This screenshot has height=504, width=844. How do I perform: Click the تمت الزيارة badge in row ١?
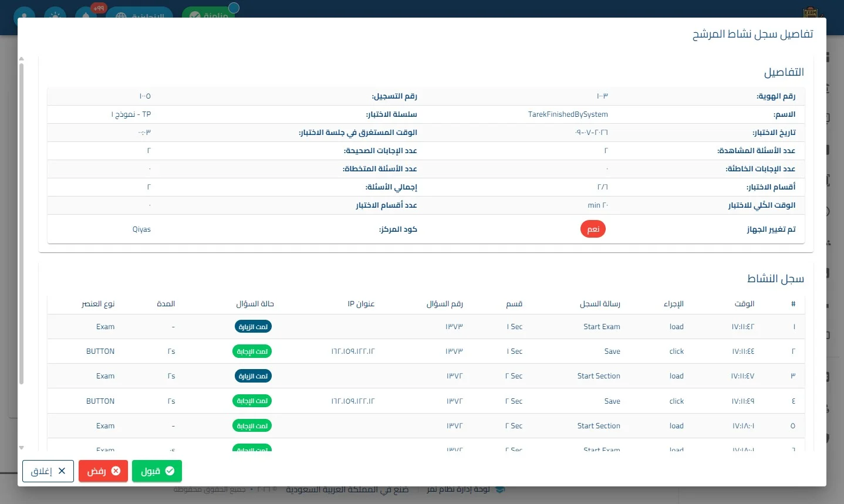253,327
